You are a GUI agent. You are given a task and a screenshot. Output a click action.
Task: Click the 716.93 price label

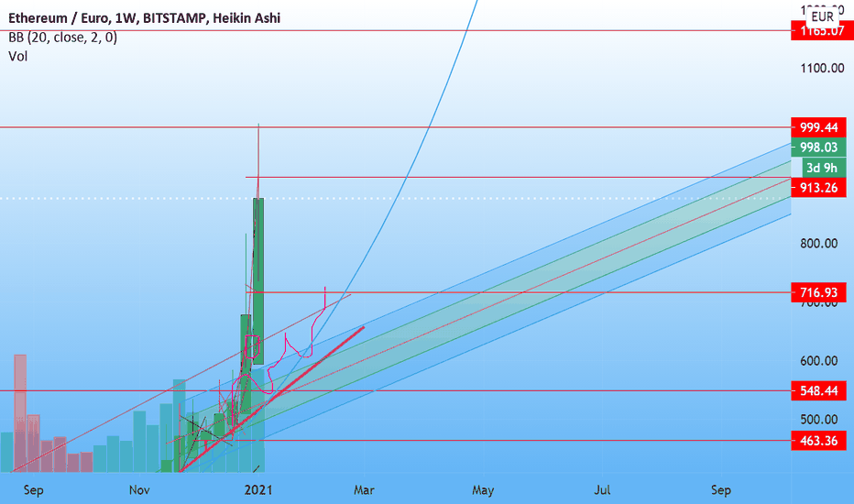pyautogui.click(x=818, y=292)
